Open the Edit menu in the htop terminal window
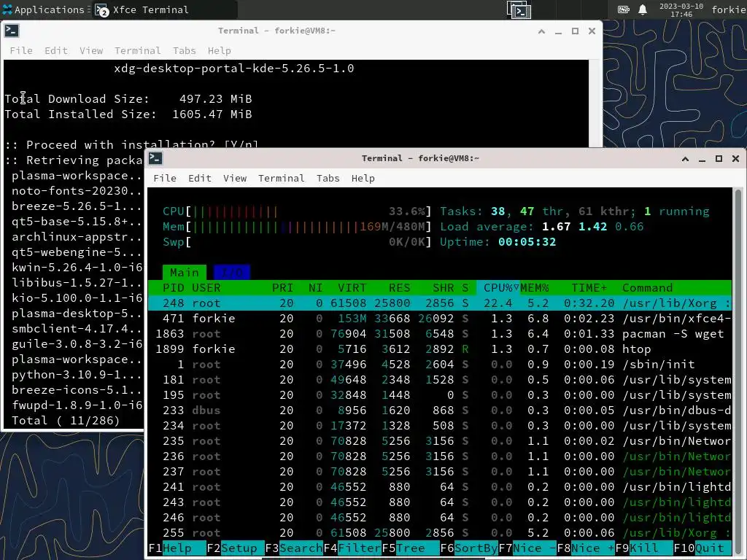The height and width of the screenshot is (560, 747). point(200,178)
